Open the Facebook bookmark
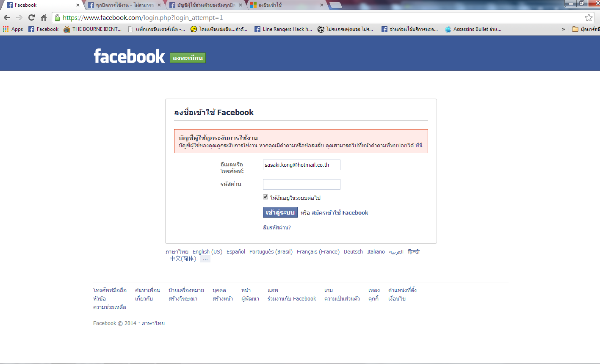This screenshot has width=600, height=364. coord(43,29)
